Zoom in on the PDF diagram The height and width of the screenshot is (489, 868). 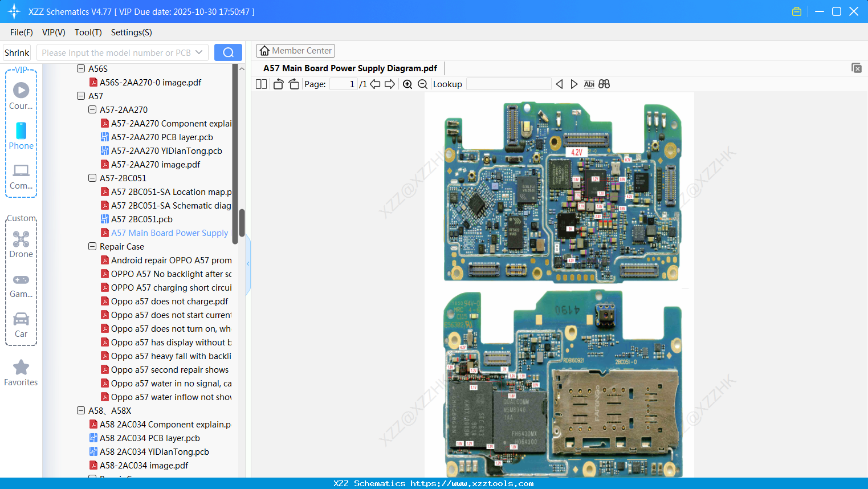pyautogui.click(x=407, y=84)
